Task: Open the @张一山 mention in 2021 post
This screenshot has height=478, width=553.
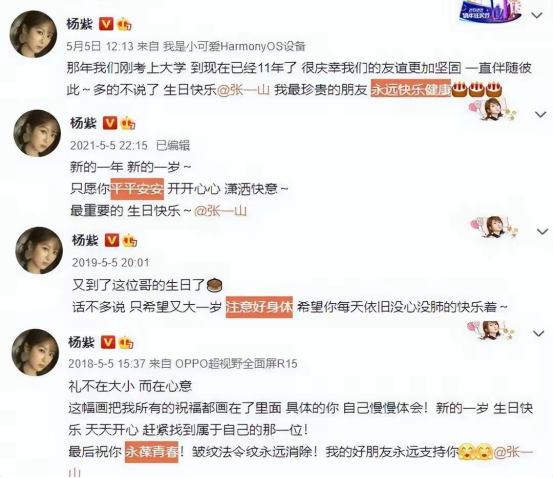Action: (220, 211)
